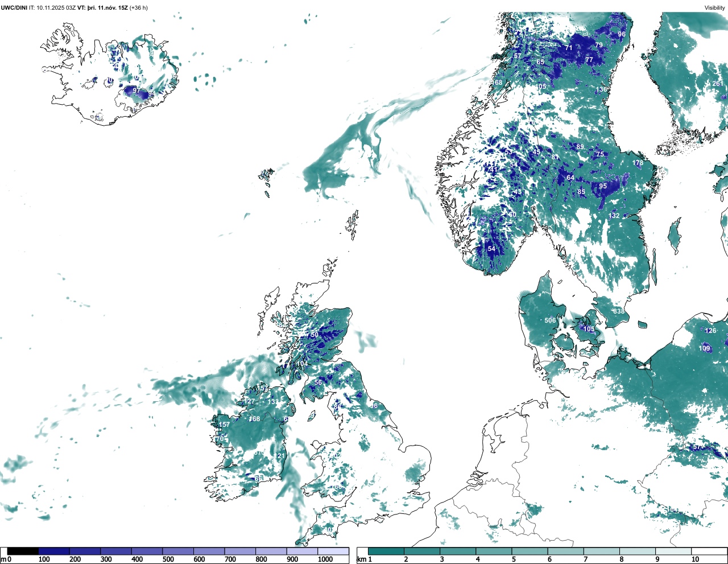Click the '71' value in northern Scandinavia
Image resolution: width=728 pixels, height=564 pixels.
pyautogui.click(x=569, y=48)
